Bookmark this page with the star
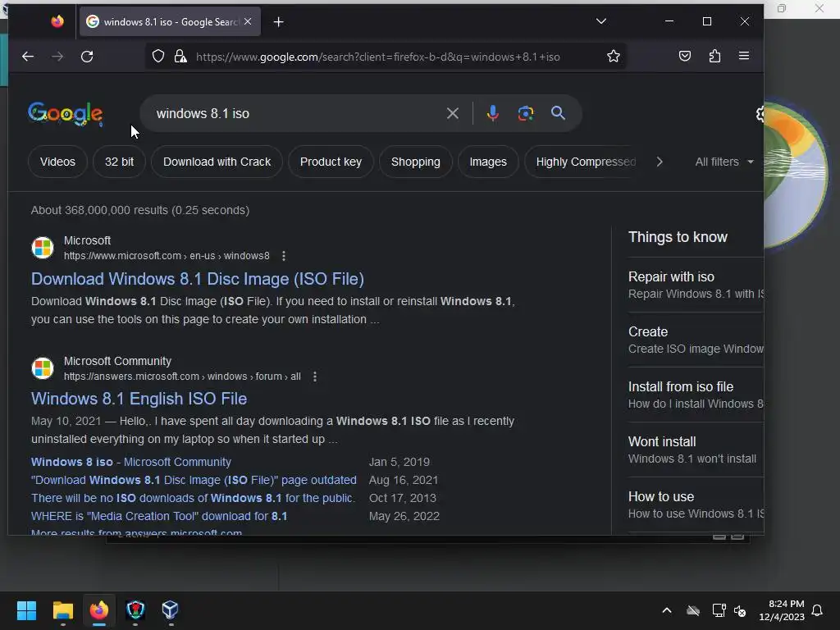The width and height of the screenshot is (840, 630). (614, 57)
